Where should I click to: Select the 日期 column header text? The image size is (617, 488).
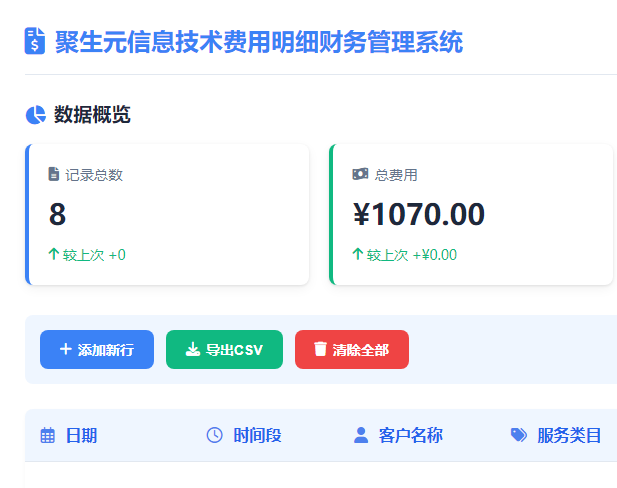point(81,435)
